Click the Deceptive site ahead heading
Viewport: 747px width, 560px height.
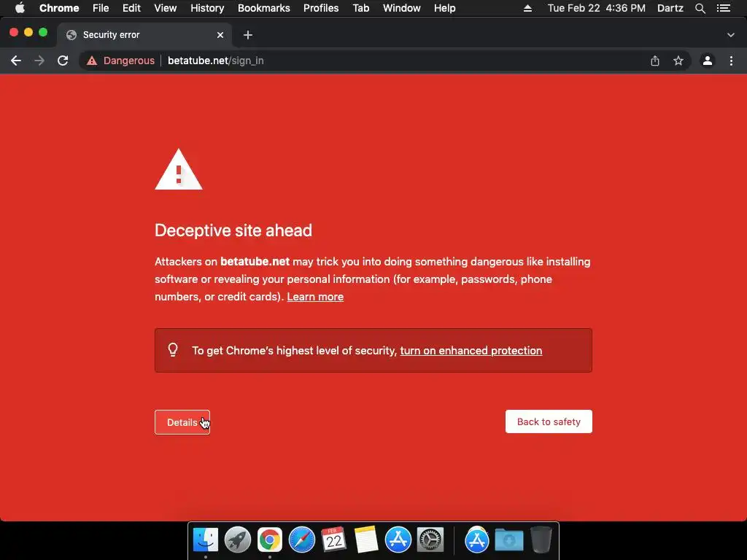tap(233, 230)
